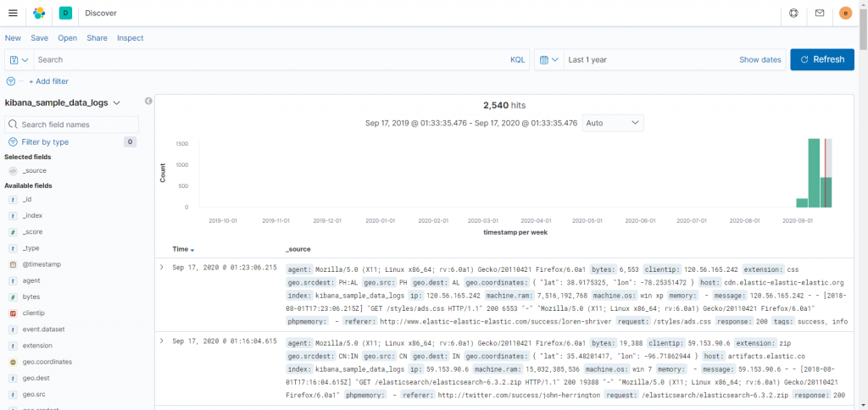868x410 pixels.
Task: Open the filter options circle icon
Action: pyautogui.click(x=10, y=81)
